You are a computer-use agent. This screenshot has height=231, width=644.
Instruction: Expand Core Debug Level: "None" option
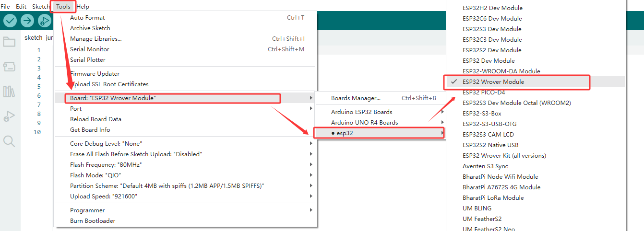click(185, 144)
